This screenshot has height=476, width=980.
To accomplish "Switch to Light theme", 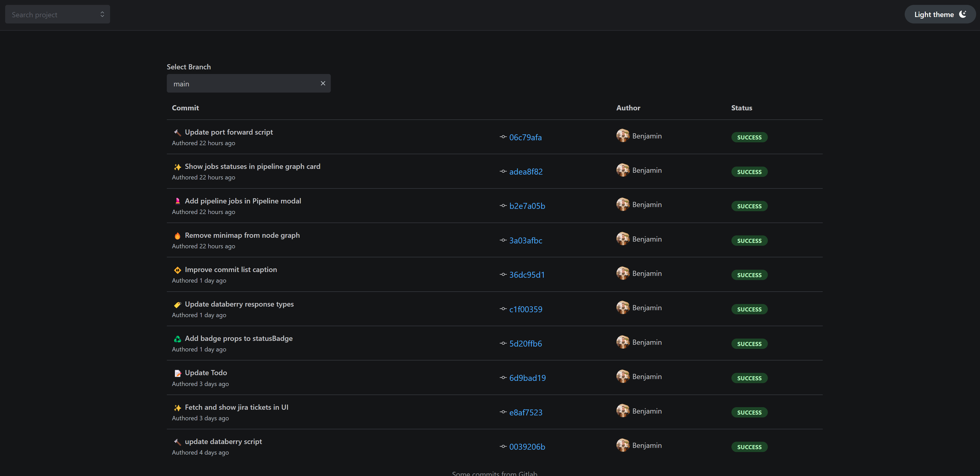I will coord(934,14).
